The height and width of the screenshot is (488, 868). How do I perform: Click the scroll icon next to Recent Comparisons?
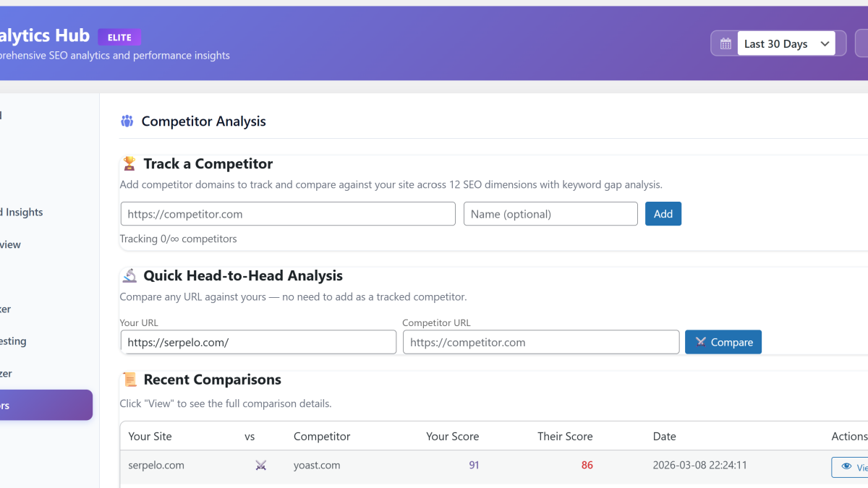129,379
